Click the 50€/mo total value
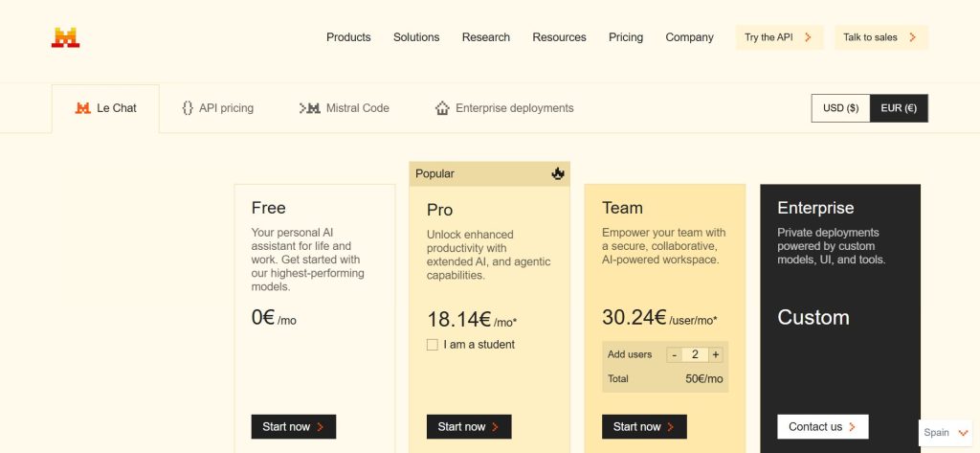Viewport: 980px width, 453px height. (703, 378)
